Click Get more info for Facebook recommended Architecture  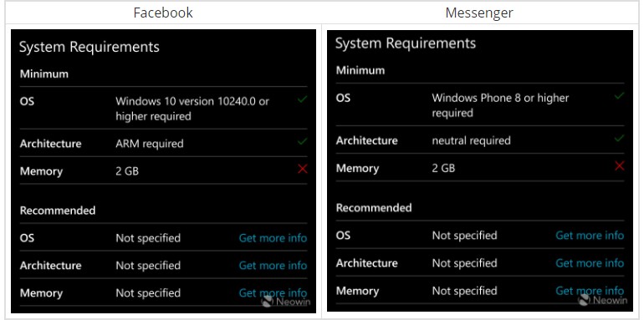pyautogui.click(x=273, y=266)
